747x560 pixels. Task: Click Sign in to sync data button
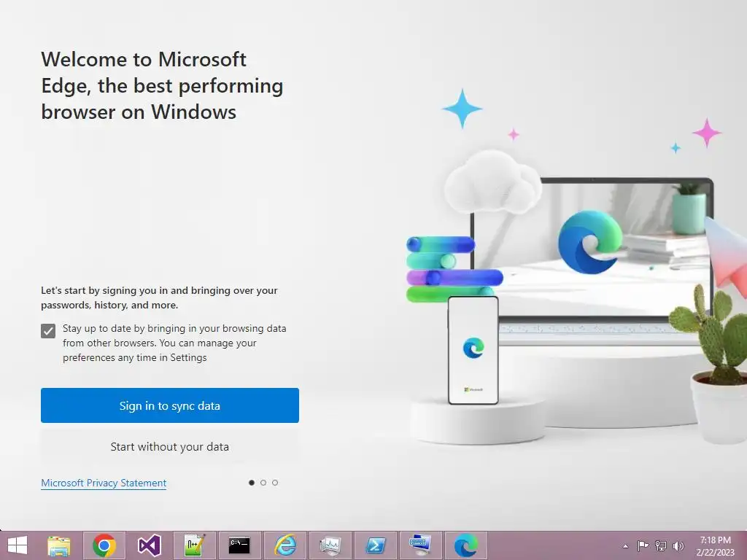[x=169, y=405]
